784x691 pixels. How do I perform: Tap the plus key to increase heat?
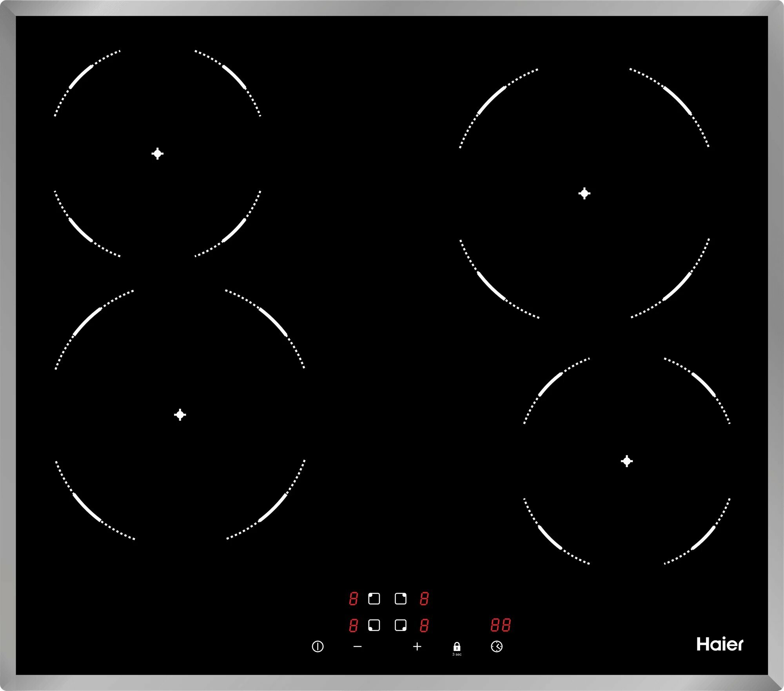(417, 646)
